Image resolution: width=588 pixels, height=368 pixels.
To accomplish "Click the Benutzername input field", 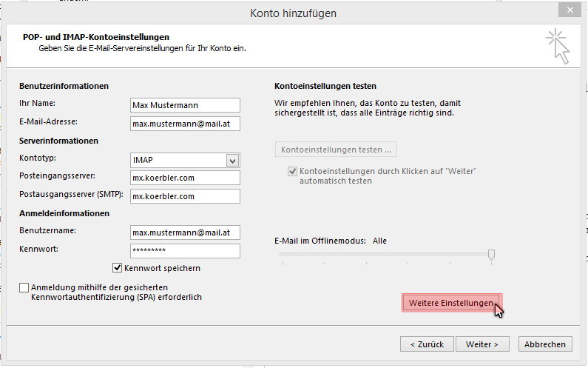I will point(185,232).
